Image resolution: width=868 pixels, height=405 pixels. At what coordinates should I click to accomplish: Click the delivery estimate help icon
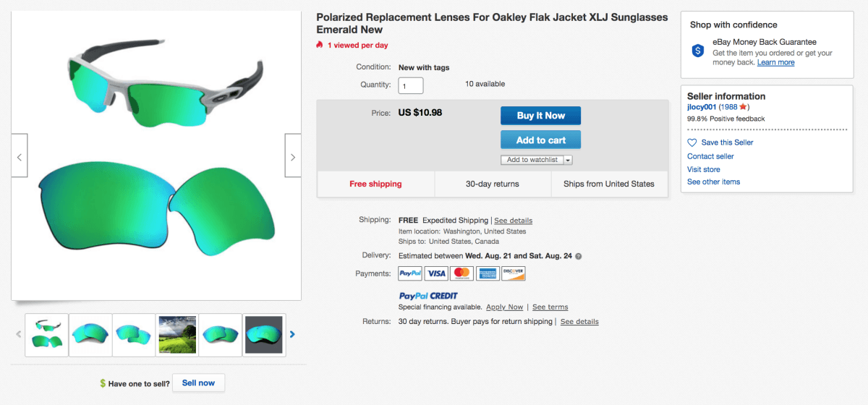tap(579, 256)
